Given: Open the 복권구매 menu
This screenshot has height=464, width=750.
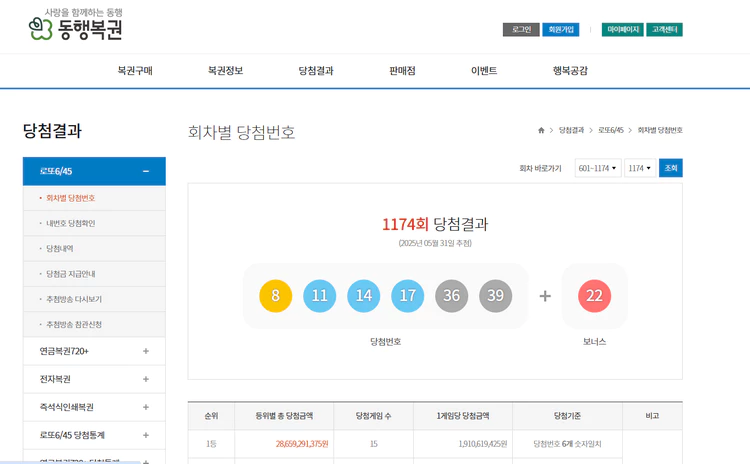Looking at the screenshot, I should (x=135, y=71).
